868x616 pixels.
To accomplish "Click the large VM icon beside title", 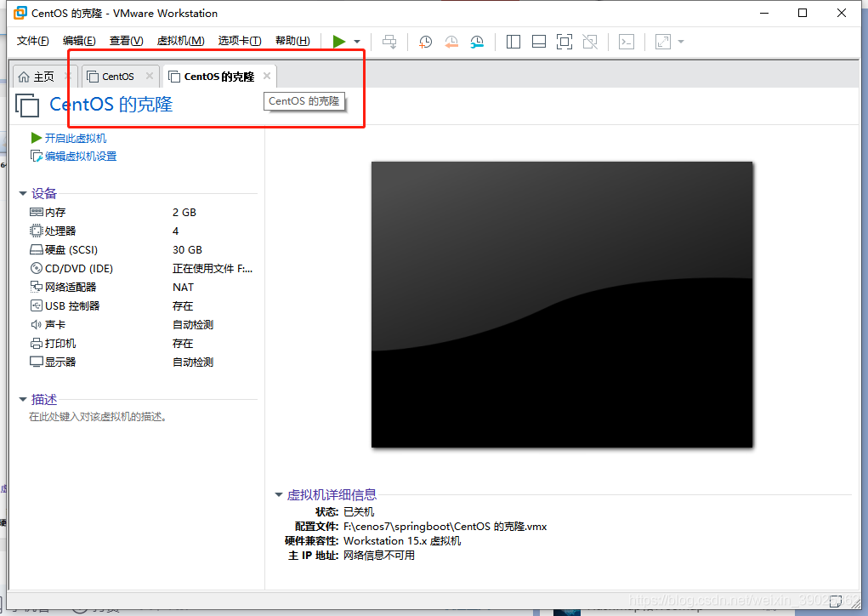I will [27, 106].
